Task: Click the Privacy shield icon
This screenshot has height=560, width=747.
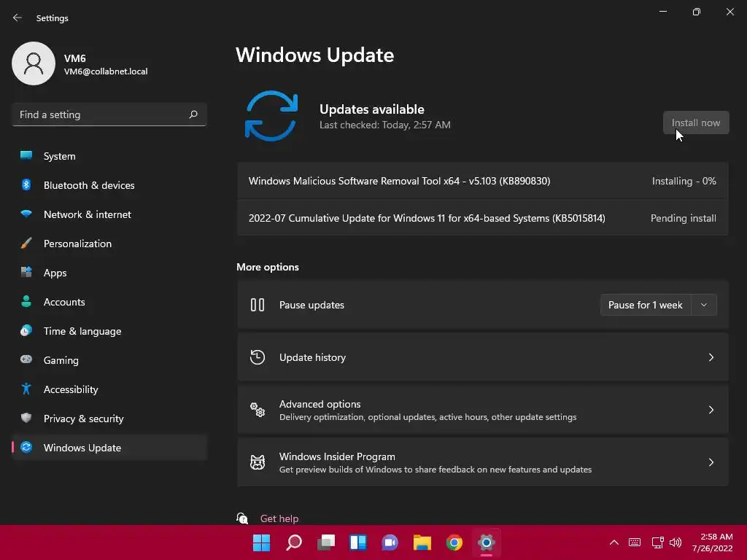Action: (26, 418)
